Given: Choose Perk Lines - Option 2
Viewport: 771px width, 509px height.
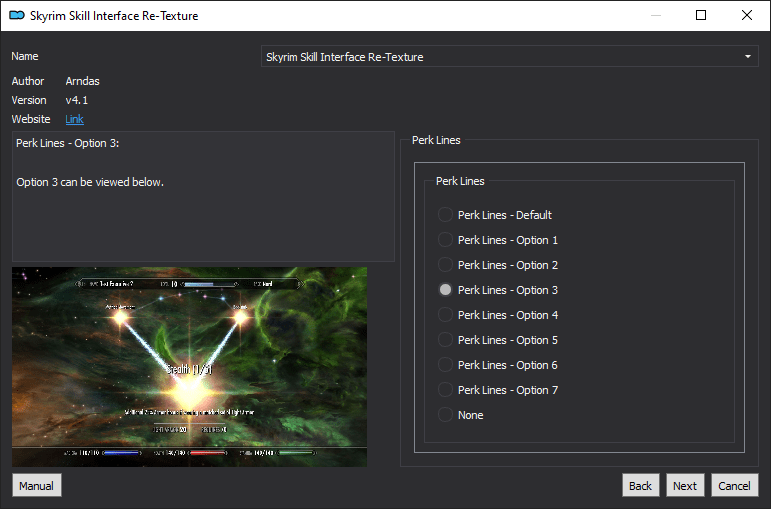Looking at the screenshot, I should (445, 265).
